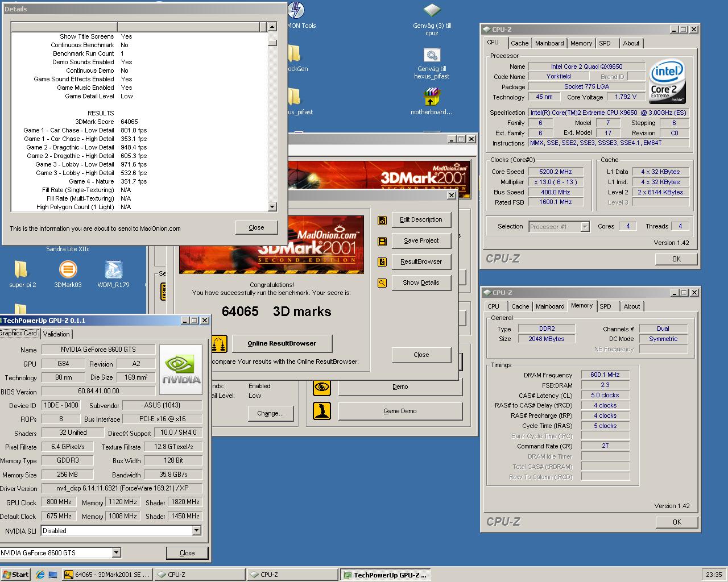This screenshot has height=582, width=728.
Task: Switch to SPD tab in top CPU-Z
Action: (605, 43)
